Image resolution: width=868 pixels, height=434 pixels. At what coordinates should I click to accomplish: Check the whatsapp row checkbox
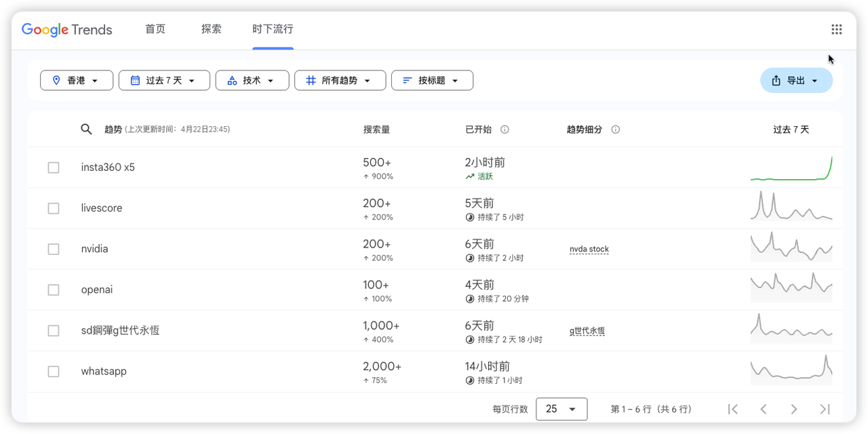click(54, 371)
